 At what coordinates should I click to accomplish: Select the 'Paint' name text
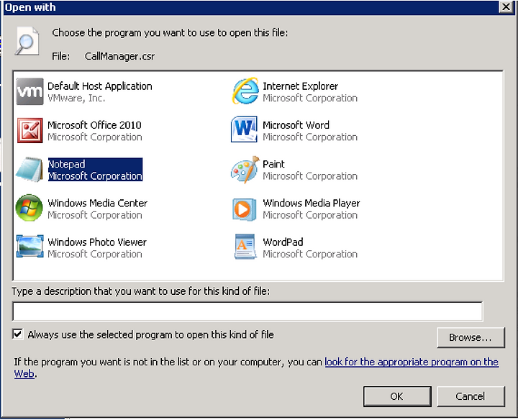click(273, 164)
